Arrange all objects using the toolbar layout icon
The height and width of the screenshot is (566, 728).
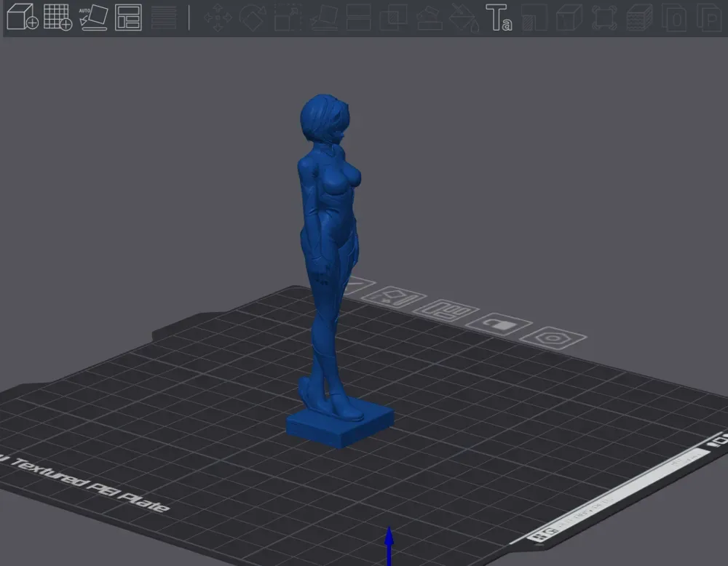pos(128,17)
